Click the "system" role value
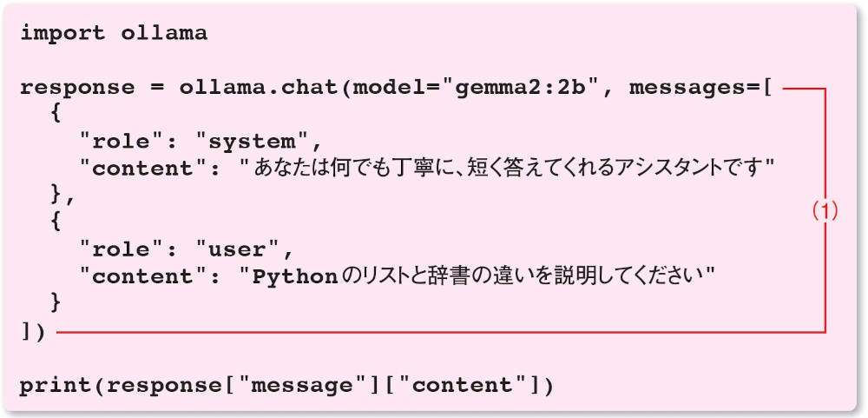This screenshot has height=418, width=868. [253, 142]
